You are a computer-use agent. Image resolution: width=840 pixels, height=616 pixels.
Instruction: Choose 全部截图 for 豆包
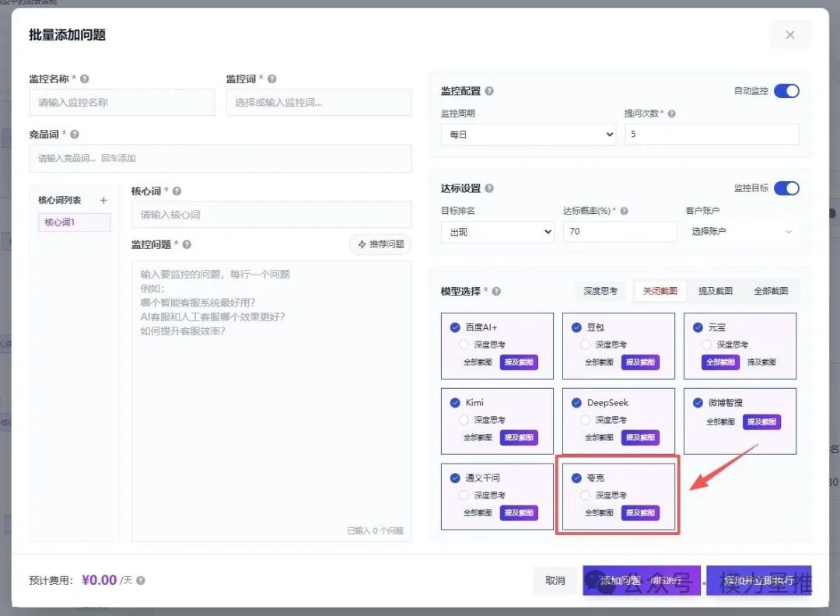pos(599,362)
